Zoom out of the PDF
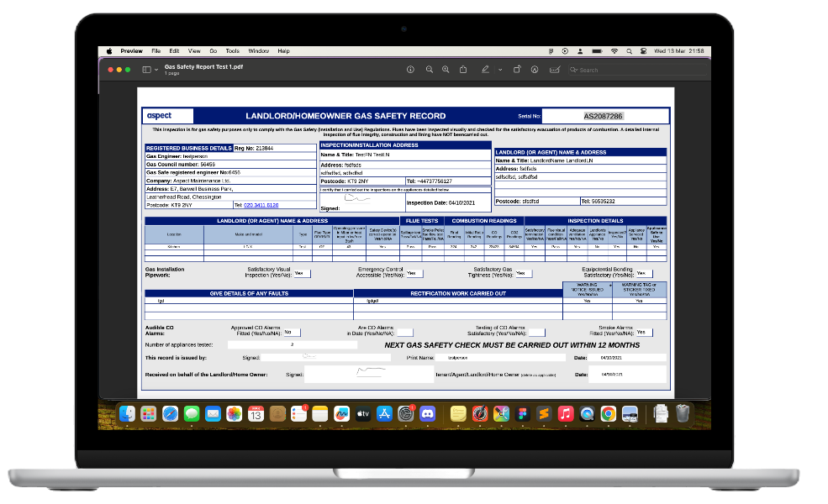The height and width of the screenshot is (504, 828). coord(430,70)
